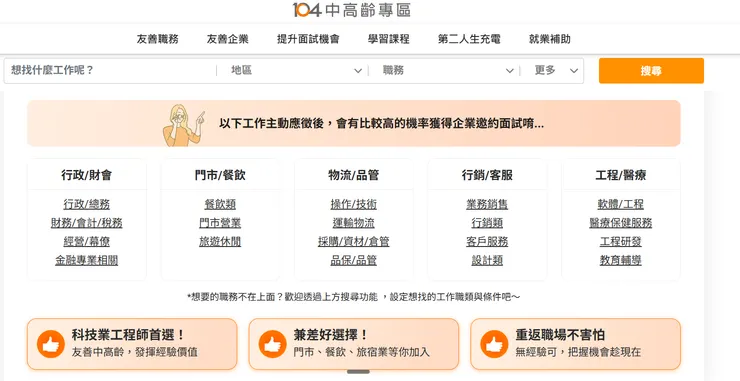Click 友善中高齡，發揮經驗價值 subtitle

point(135,352)
